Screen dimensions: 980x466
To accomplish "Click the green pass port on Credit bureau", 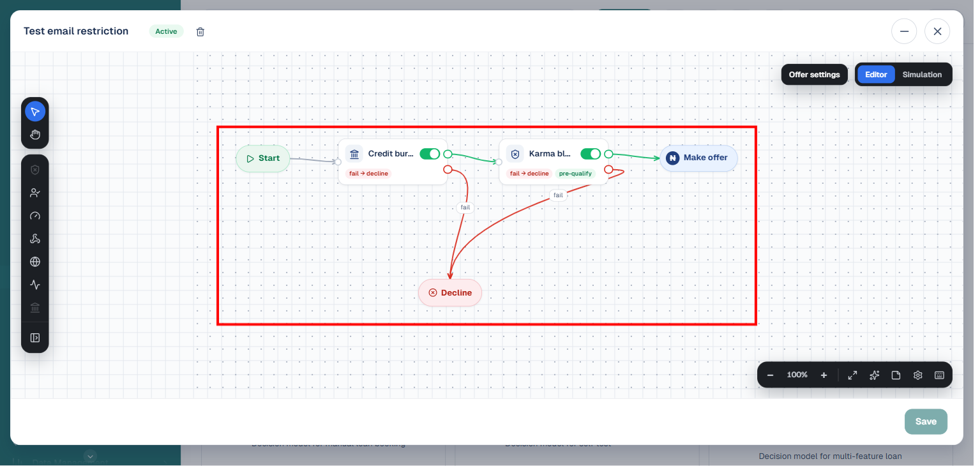I will click(x=448, y=154).
